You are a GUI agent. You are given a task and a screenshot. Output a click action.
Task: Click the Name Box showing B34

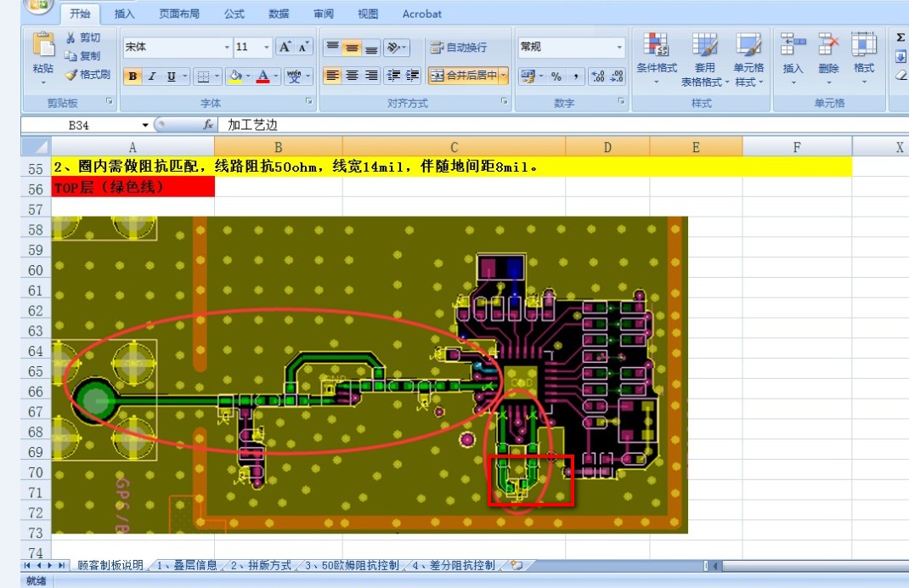tap(79, 125)
